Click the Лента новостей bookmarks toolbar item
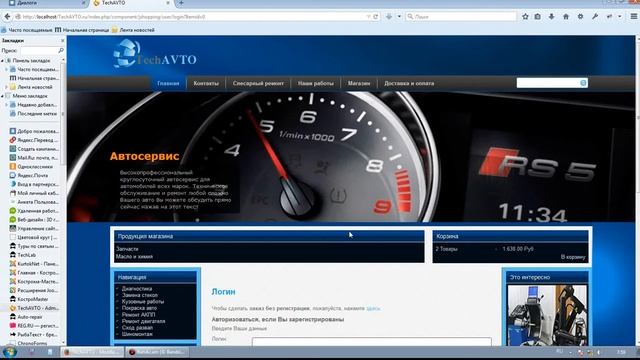Image resolution: width=640 pixels, height=360 pixels. [133, 30]
